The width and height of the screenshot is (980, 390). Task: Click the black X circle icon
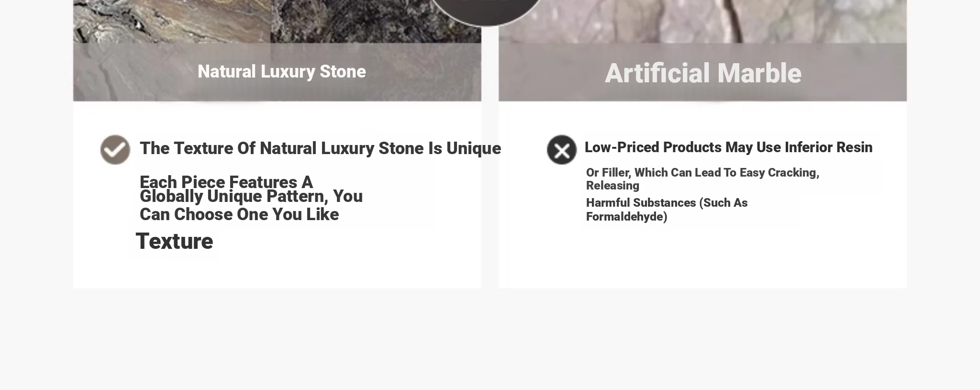click(x=561, y=150)
